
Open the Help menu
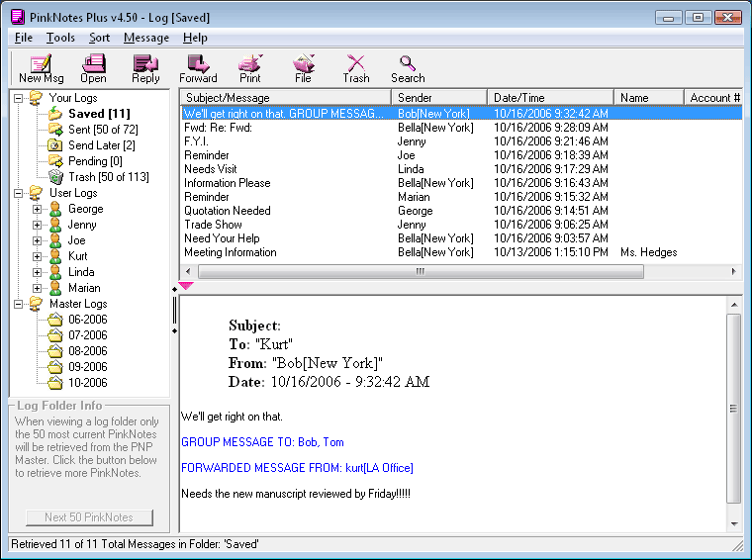pyautogui.click(x=195, y=38)
